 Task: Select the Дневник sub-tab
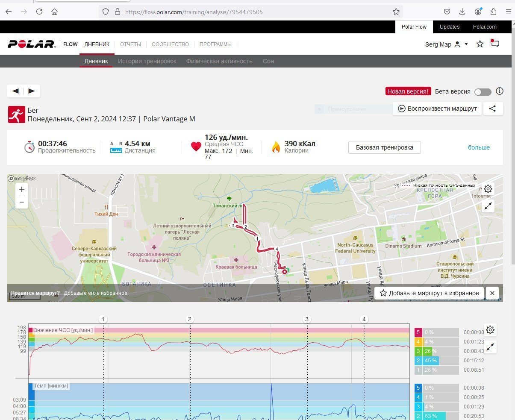96,61
